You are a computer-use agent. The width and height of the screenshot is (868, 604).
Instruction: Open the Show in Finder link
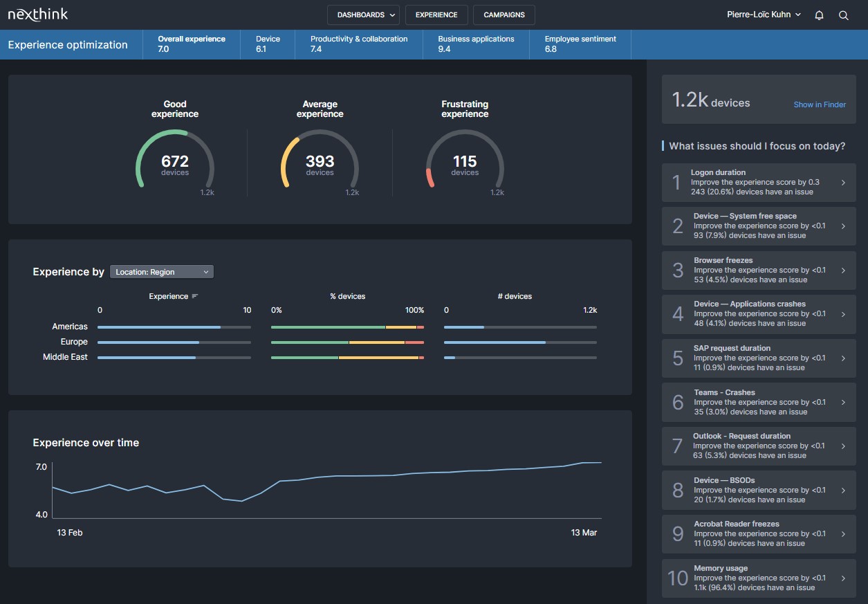coord(819,104)
